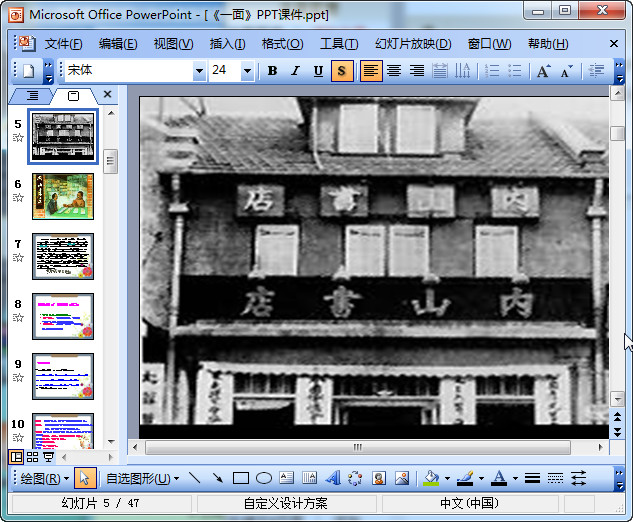Toggle numbered list

(x=492, y=71)
